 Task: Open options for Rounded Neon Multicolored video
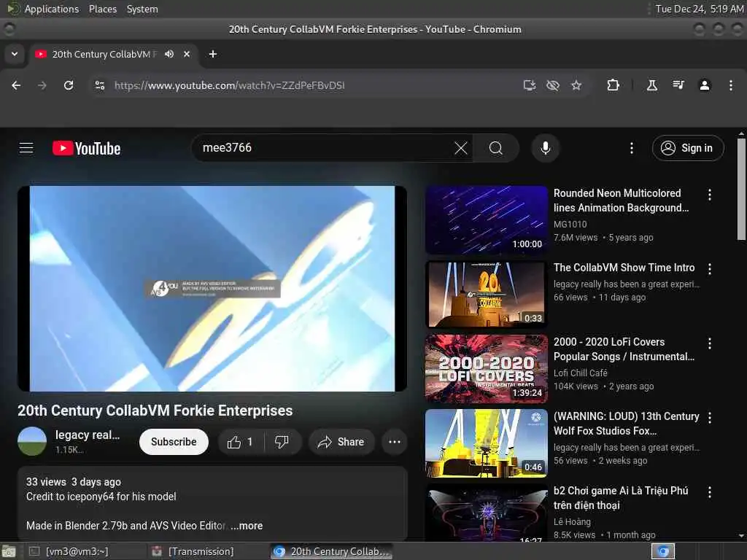[x=710, y=194]
